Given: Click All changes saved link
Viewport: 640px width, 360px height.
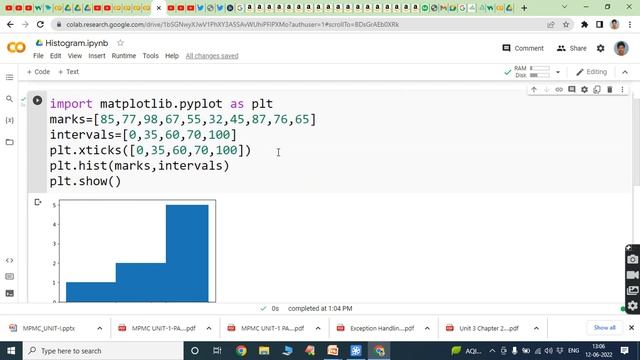Looking at the screenshot, I should (212, 56).
